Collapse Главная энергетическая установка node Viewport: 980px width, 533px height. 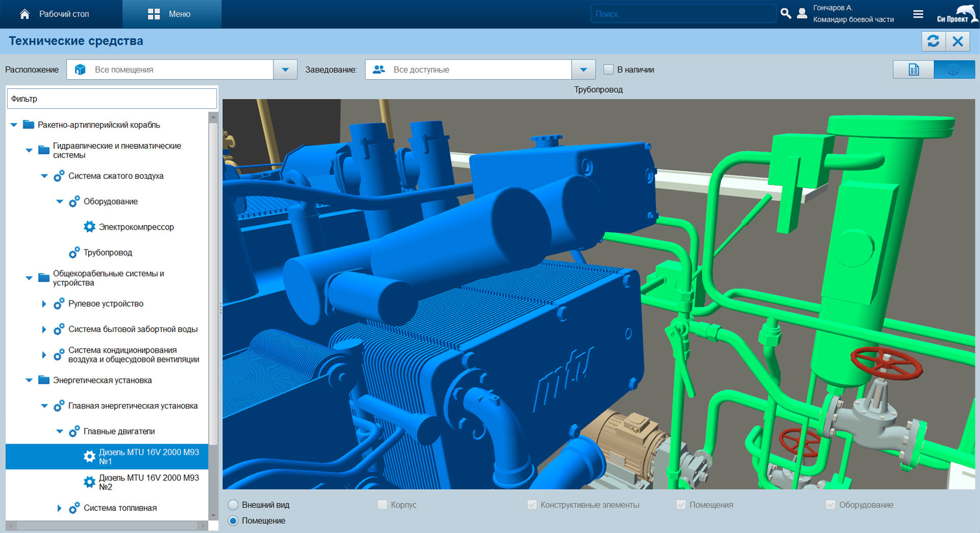pyautogui.click(x=44, y=406)
